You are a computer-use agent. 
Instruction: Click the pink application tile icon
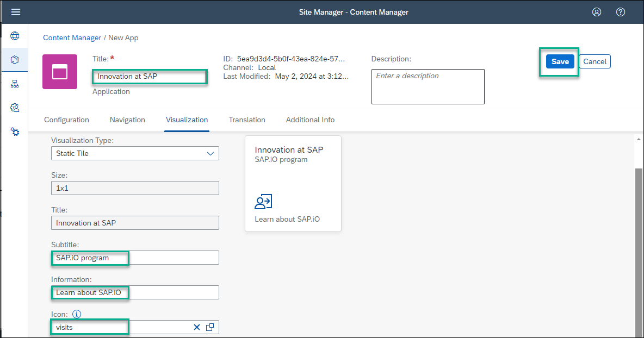click(x=59, y=72)
